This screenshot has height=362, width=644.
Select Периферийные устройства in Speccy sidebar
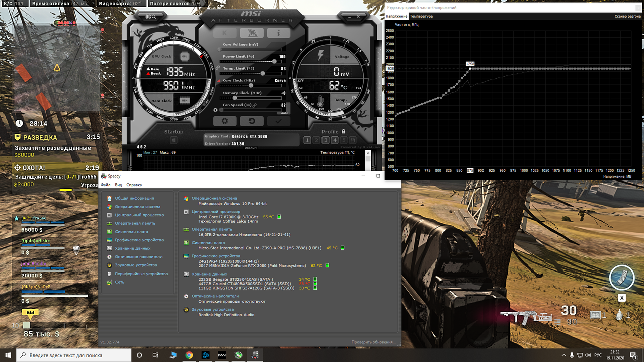point(141,274)
